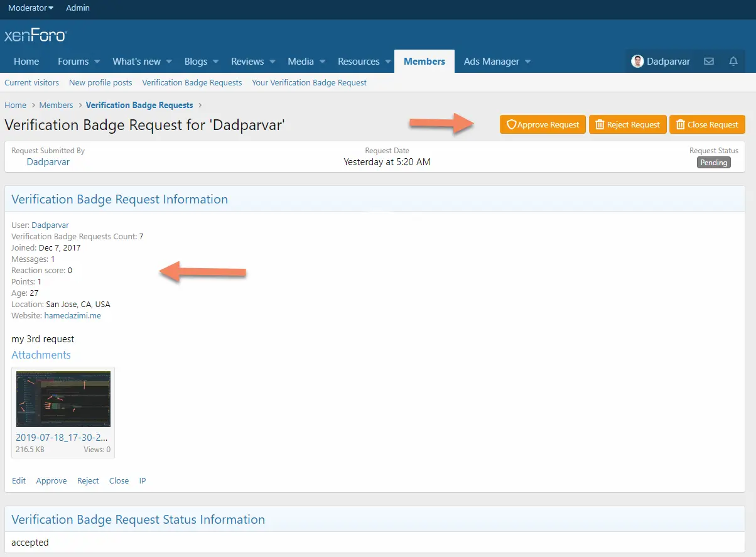Click the Edit link below the attachment
The width and height of the screenshot is (756, 557).
click(x=19, y=481)
